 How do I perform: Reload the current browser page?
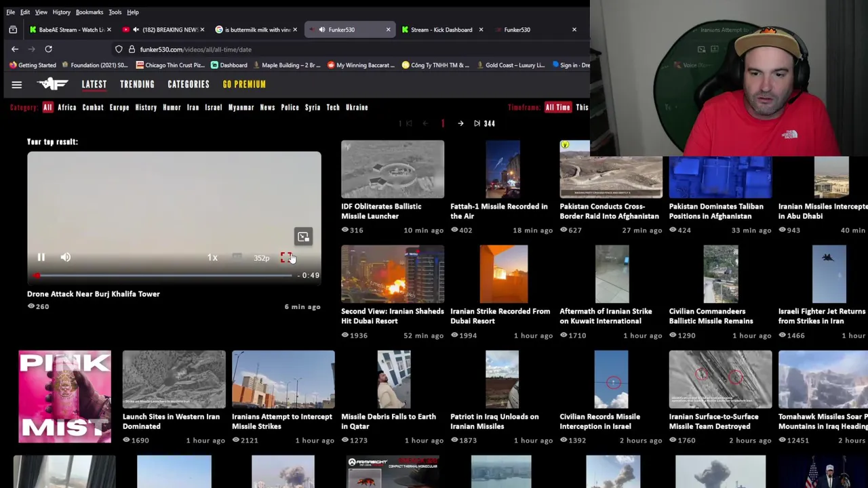click(x=48, y=49)
